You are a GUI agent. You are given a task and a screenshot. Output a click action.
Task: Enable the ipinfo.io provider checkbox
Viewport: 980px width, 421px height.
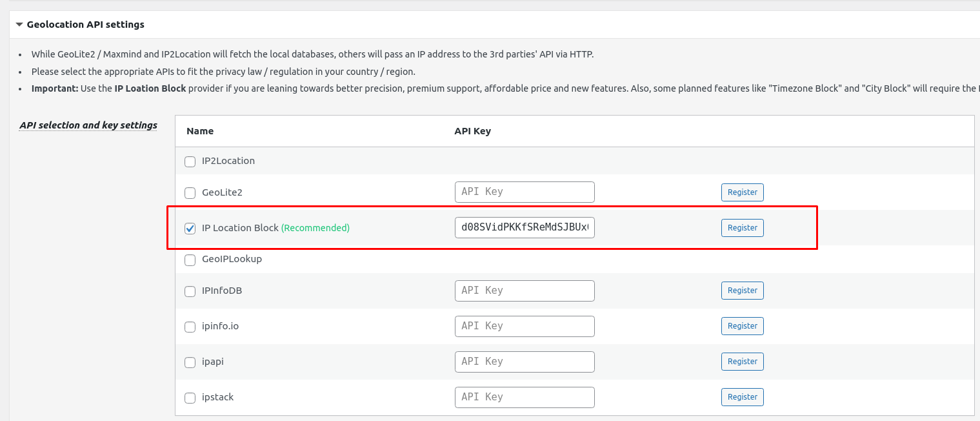pyautogui.click(x=190, y=327)
